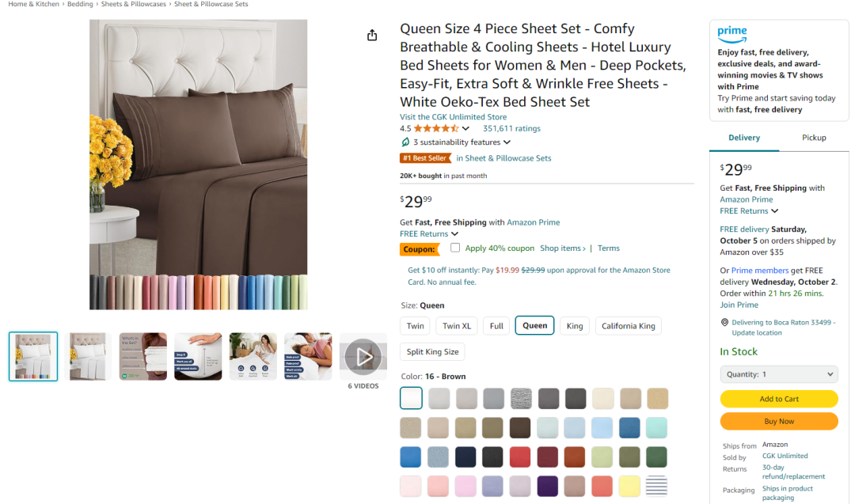
Task: Click the location pin delivery icon
Action: click(x=724, y=323)
